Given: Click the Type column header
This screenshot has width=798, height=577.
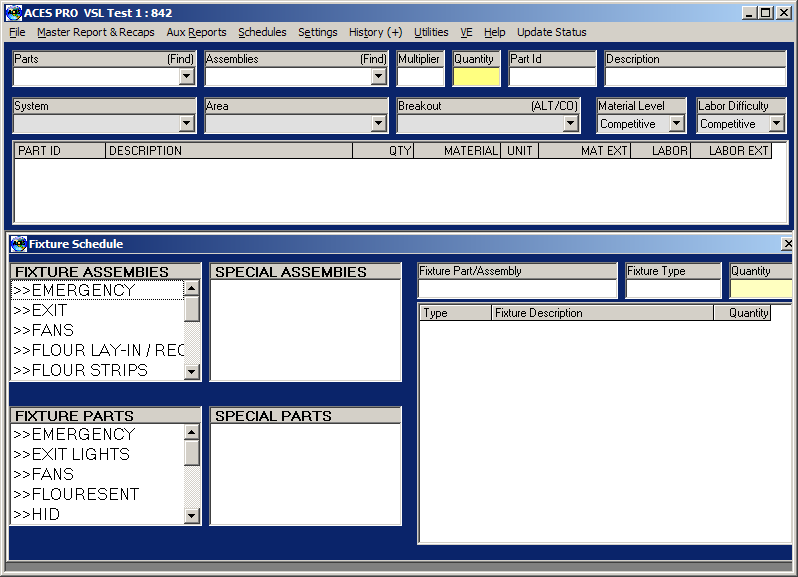Looking at the screenshot, I should pyautogui.click(x=455, y=313).
